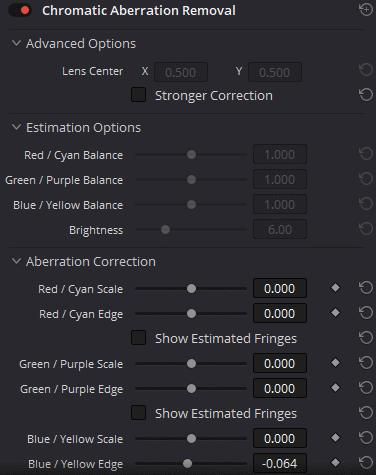Image resolution: width=376 pixels, height=475 pixels.
Task: Reset all Chromatic Aberration Removal settings
Action: (x=366, y=10)
